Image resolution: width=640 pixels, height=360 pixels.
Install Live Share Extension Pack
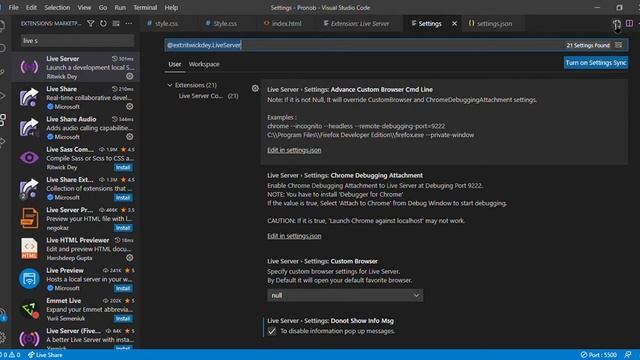[x=123, y=198]
